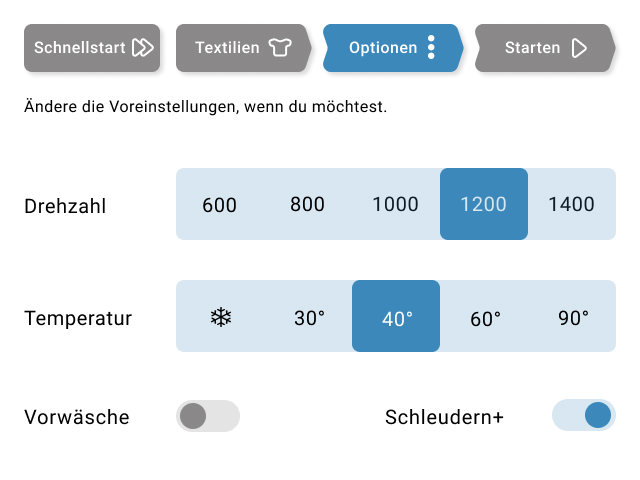This screenshot has width=640, height=480.
Task: Choose 60° wash temperature
Action: [x=484, y=316]
